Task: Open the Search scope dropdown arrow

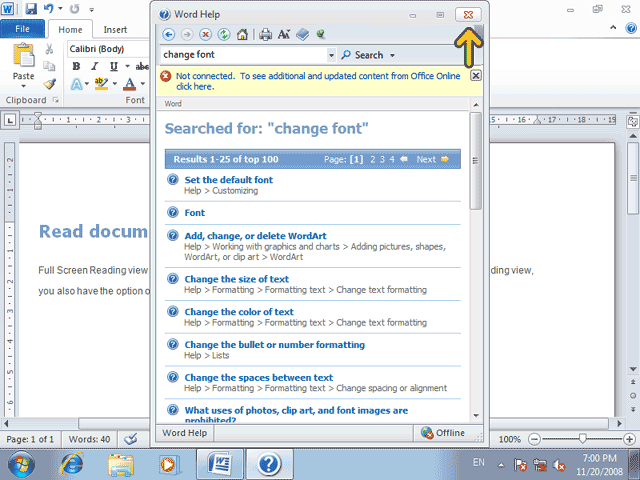Action: pos(392,55)
